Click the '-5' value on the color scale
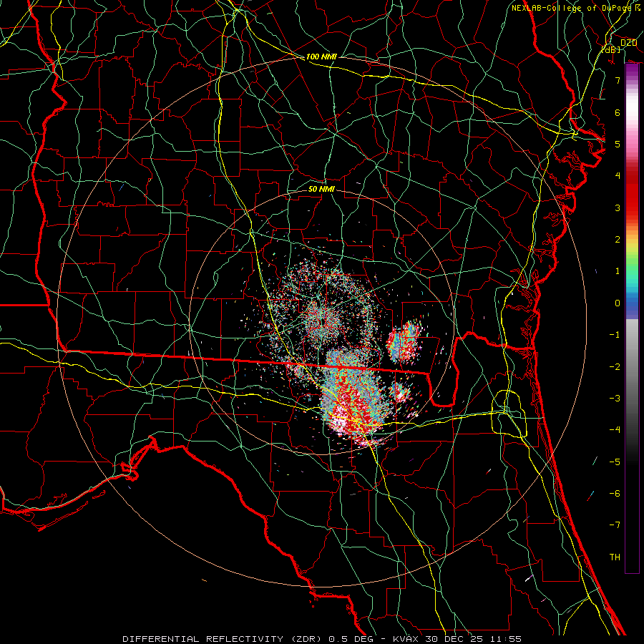Screen dimensions: 644x644 615,462
